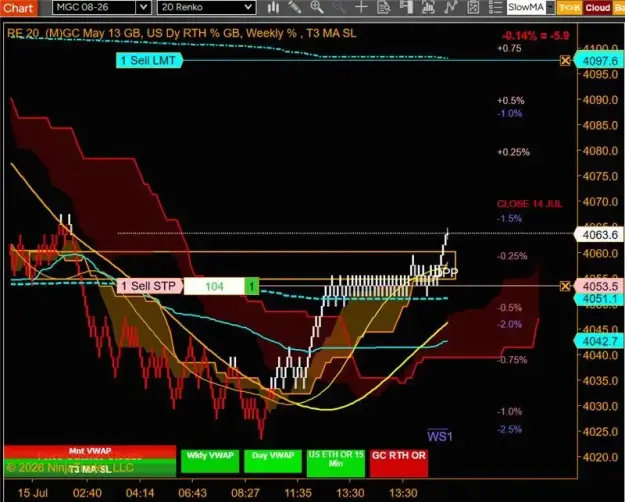Viewport: 625px width, 502px height.
Task: Open the strategy analyzer clipboard icon
Action: tap(473, 7)
